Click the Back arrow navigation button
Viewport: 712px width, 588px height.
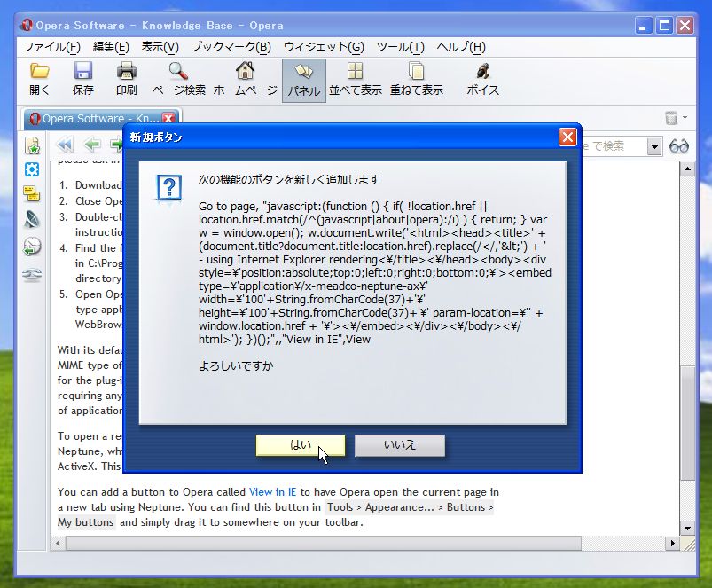pos(92,145)
